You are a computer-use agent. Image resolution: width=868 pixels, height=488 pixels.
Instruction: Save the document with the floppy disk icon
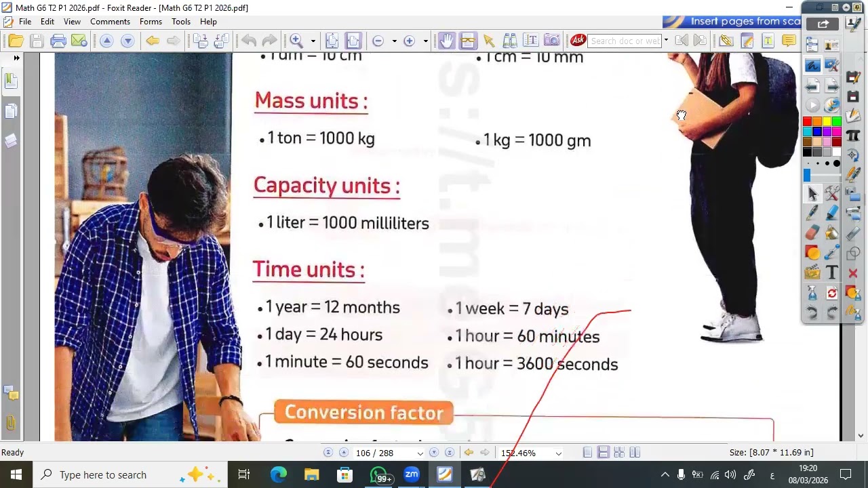37,41
